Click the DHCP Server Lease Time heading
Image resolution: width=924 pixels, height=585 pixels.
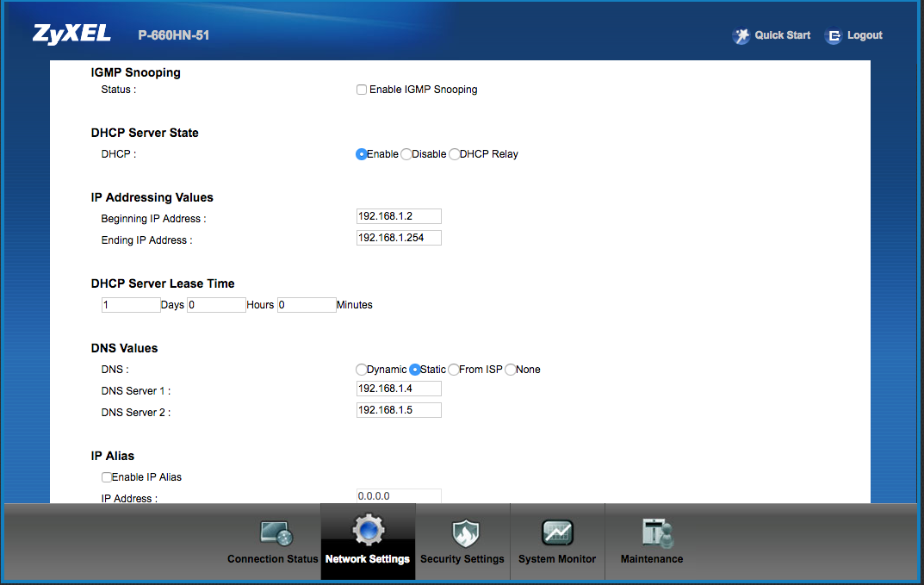coord(163,283)
